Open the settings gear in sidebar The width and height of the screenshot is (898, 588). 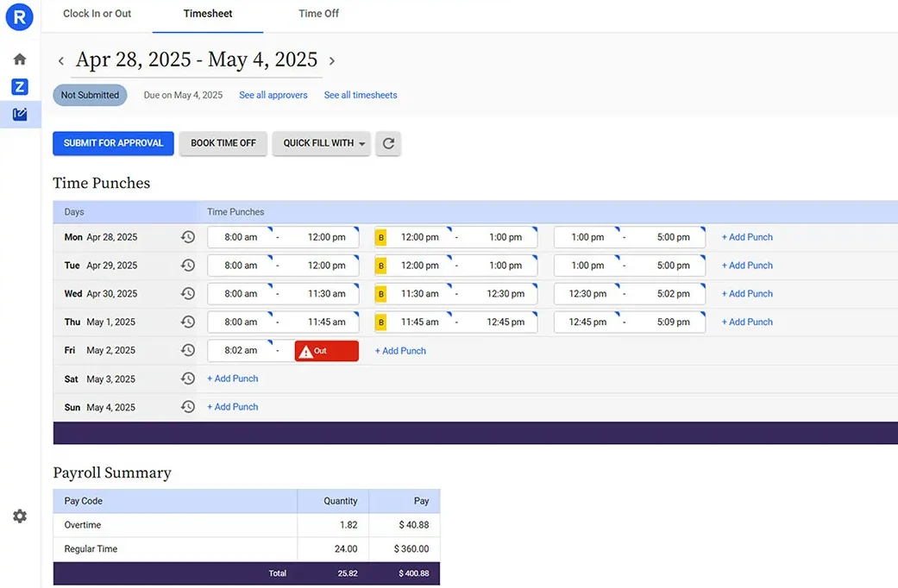[20, 516]
